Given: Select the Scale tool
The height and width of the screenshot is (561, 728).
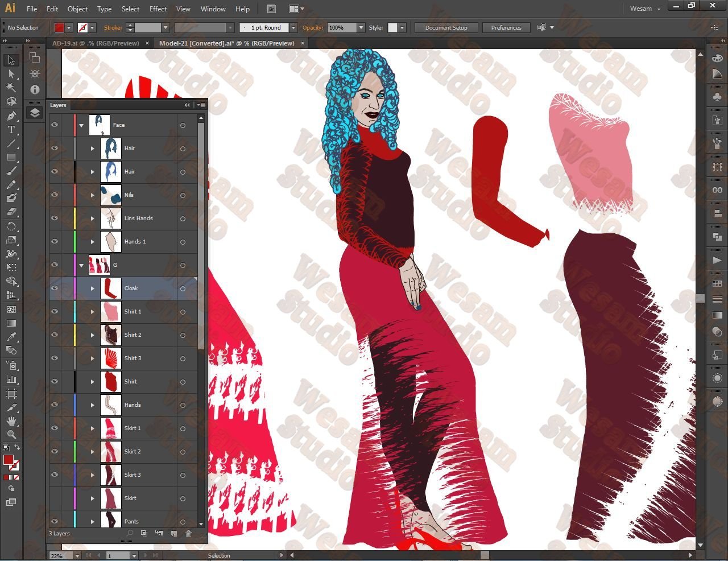Looking at the screenshot, I should [11, 240].
